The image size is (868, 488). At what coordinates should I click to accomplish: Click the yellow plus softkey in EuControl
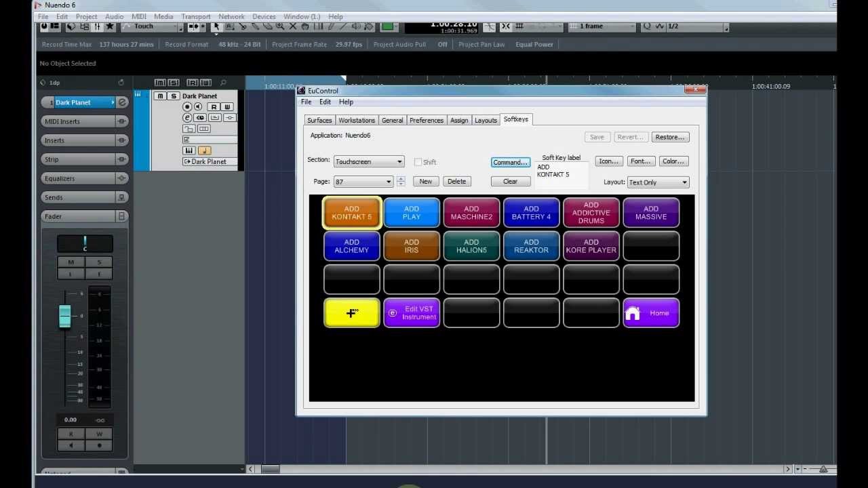click(352, 313)
